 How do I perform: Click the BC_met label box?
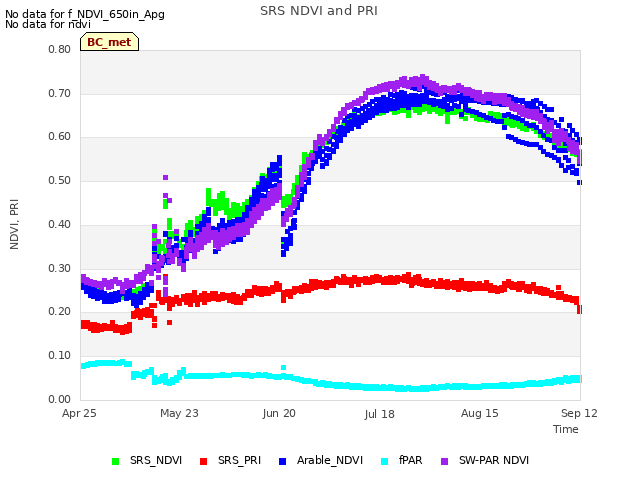click(x=109, y=42)
